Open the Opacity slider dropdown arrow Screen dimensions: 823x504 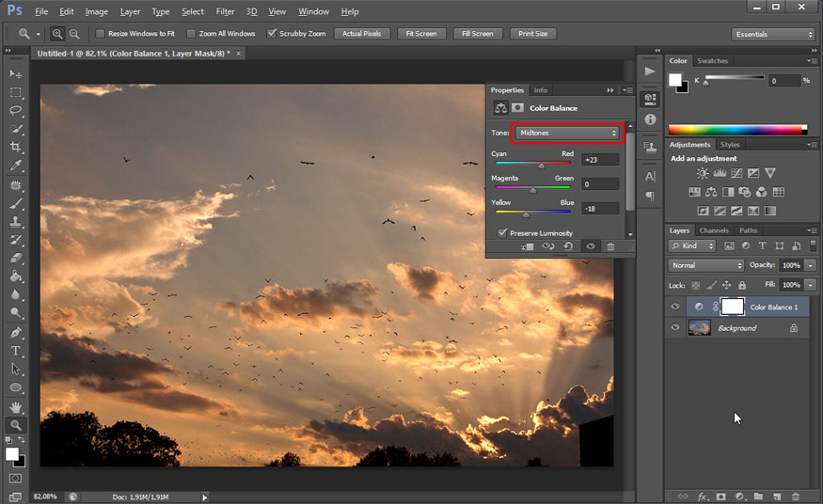click(x=811, y=265)
